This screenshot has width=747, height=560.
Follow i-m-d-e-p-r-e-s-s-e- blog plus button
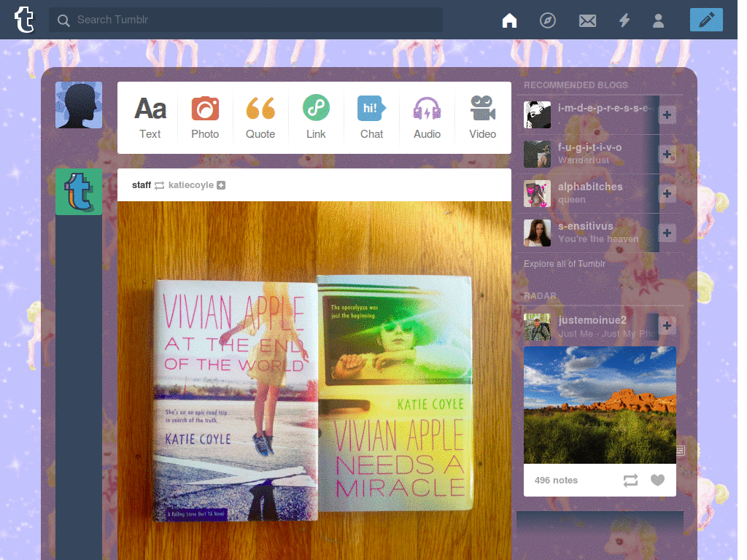(x=667, y=114)
